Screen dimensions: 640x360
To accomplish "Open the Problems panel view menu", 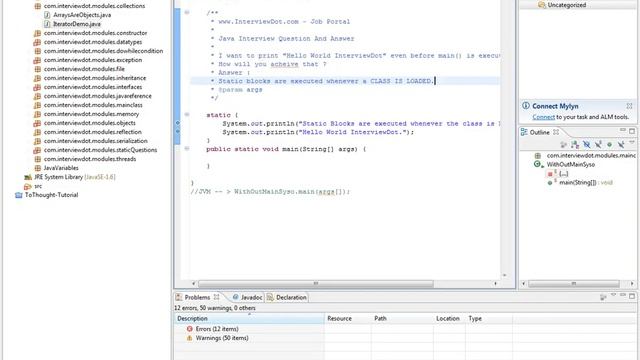I will coord(613,295).
